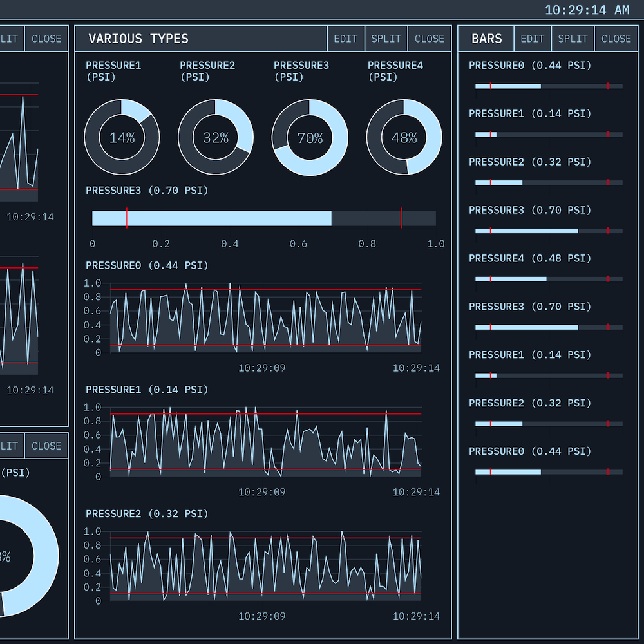Click the large PRESSURE3 horizontal bar with scale
644x644 pixels.
click(x=264, y=218)
